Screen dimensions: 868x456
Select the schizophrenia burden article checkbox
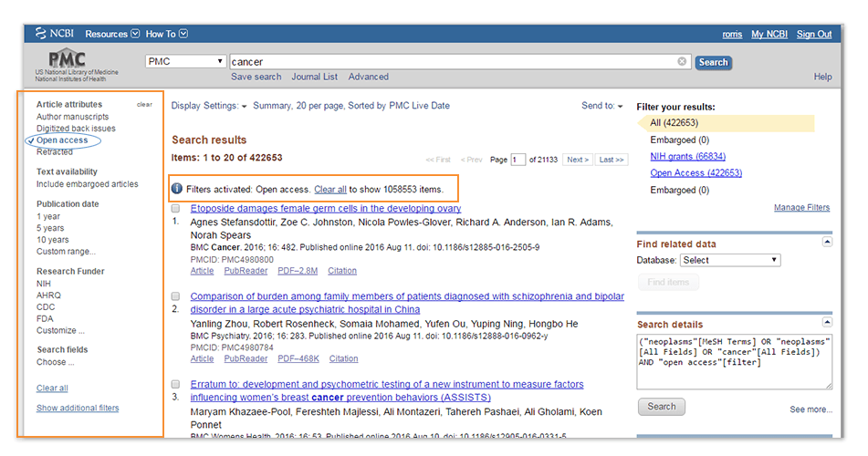pos(177,296)
